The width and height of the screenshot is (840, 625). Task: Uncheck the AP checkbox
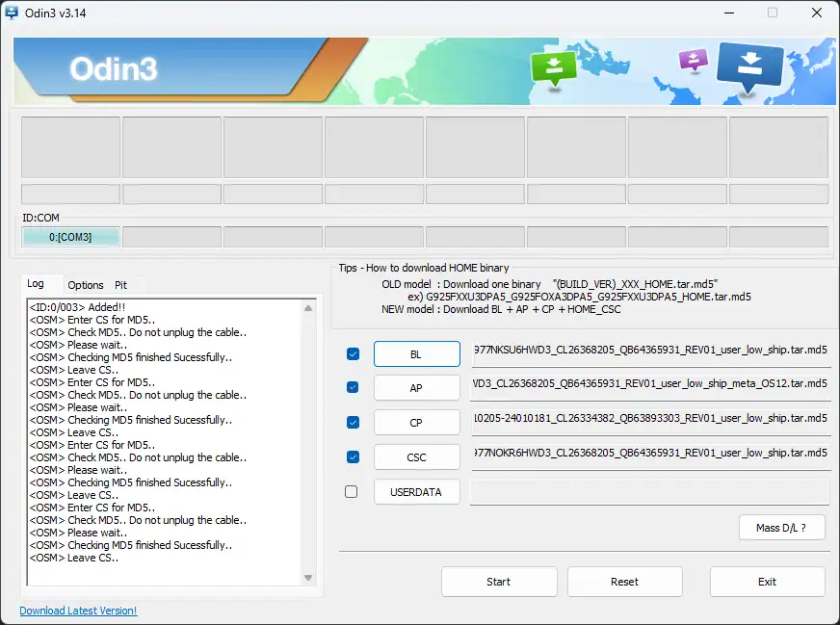point(353,387)
